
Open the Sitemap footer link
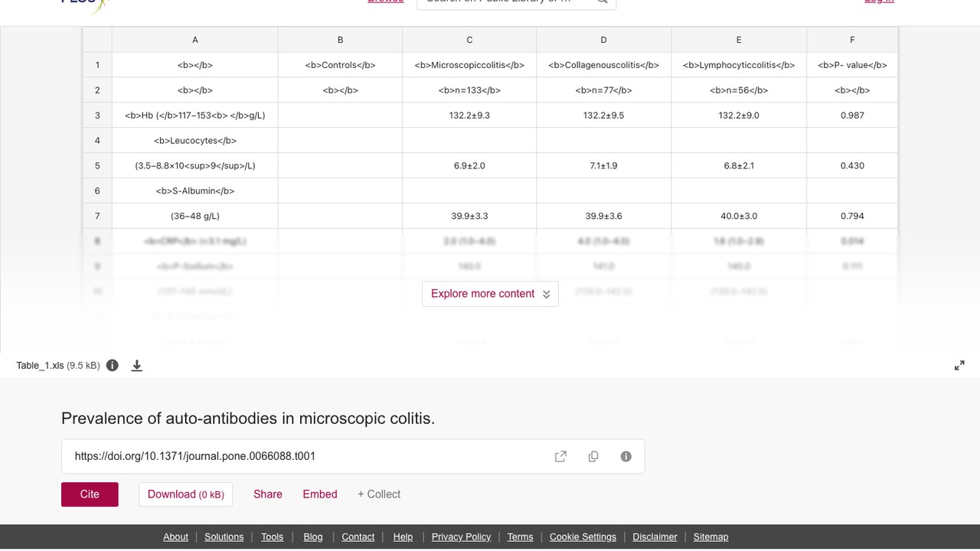(711, 537)
